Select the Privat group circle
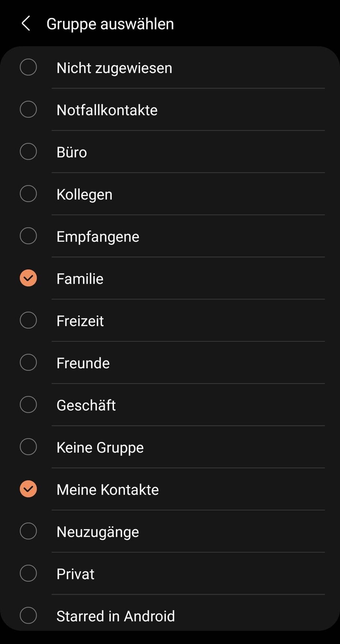Image resolution: width=340 pixels, height=644 pixels. (28, 573)
